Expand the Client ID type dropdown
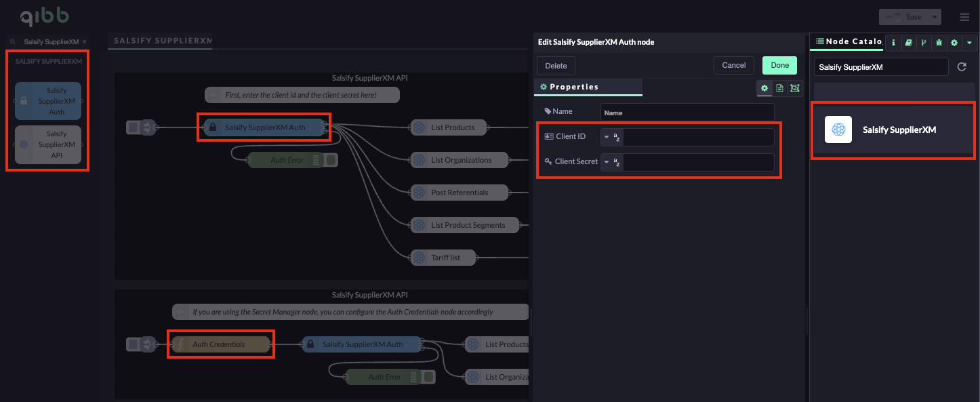 (607, 138)
